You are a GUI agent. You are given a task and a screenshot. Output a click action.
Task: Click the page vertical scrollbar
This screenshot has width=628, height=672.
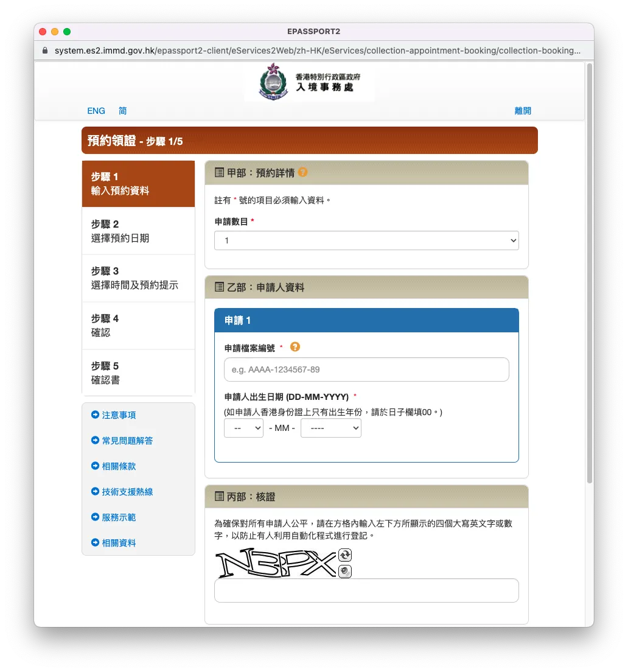pyautogui.click(x=590, y=273)
